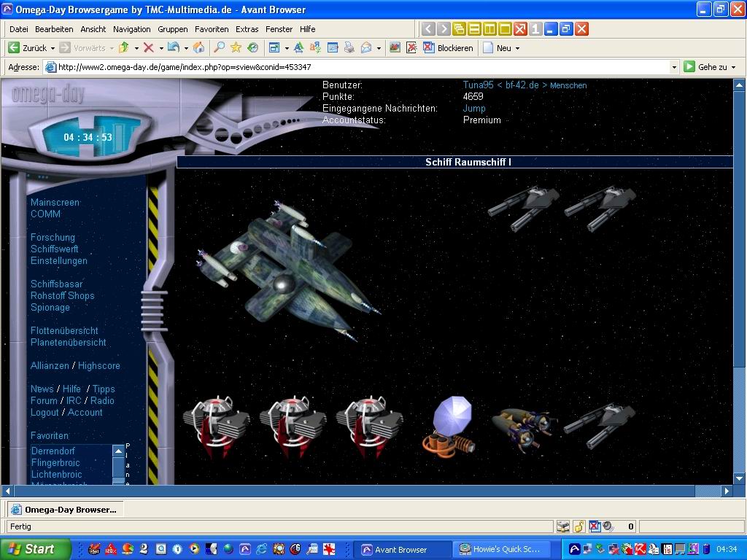Image resolution: width=747 pixels, height=560 pixels.
Task: Click the Text size icon in toolbar
Action: (x=298, y=47)
